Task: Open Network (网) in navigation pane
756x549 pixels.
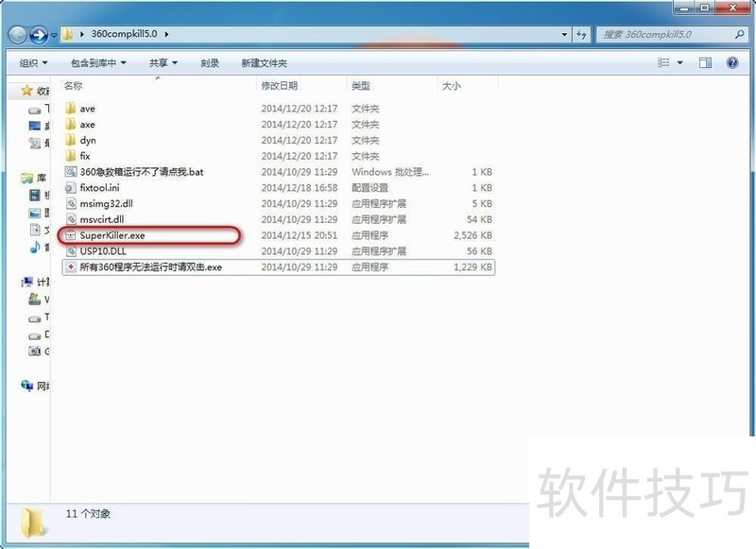Action: [x=35, y=386]
